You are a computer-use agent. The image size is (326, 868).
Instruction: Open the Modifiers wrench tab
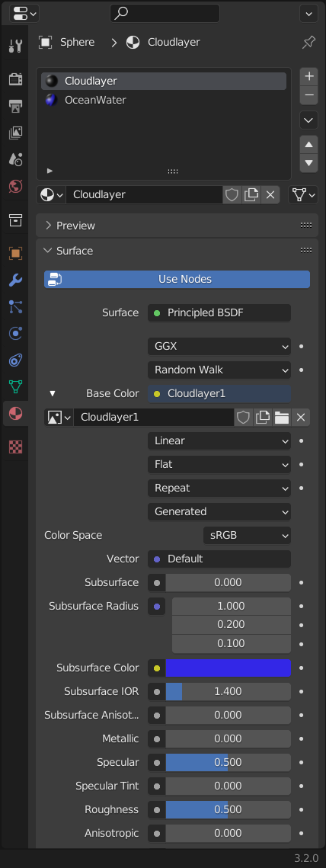[x=15, y=280]
